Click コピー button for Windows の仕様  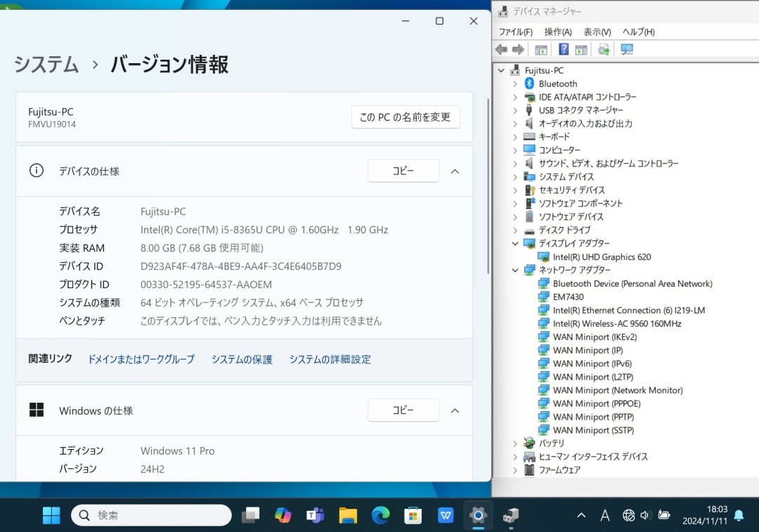(403, 410)
